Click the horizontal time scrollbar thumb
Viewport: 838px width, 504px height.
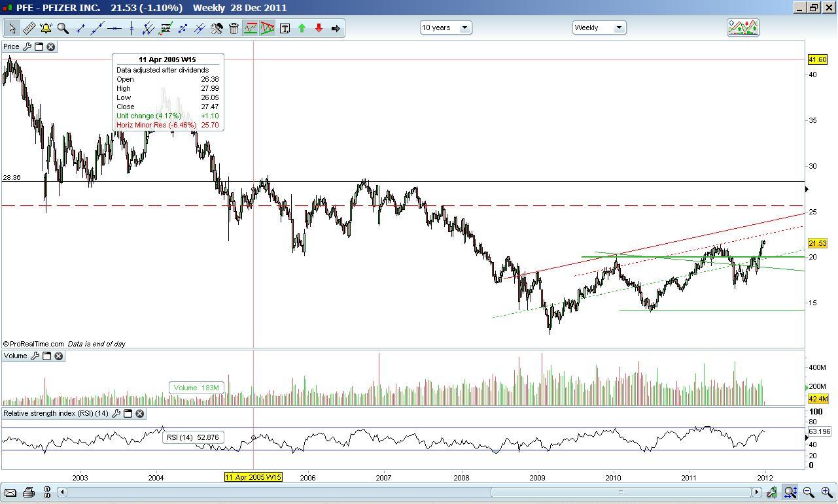(x=621, y=492)
